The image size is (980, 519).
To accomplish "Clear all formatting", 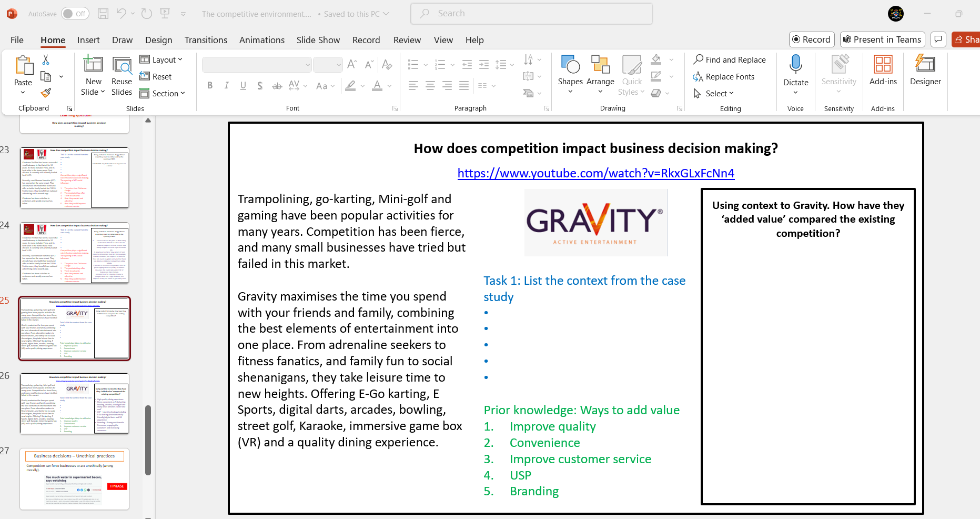I will coord(387,64).
